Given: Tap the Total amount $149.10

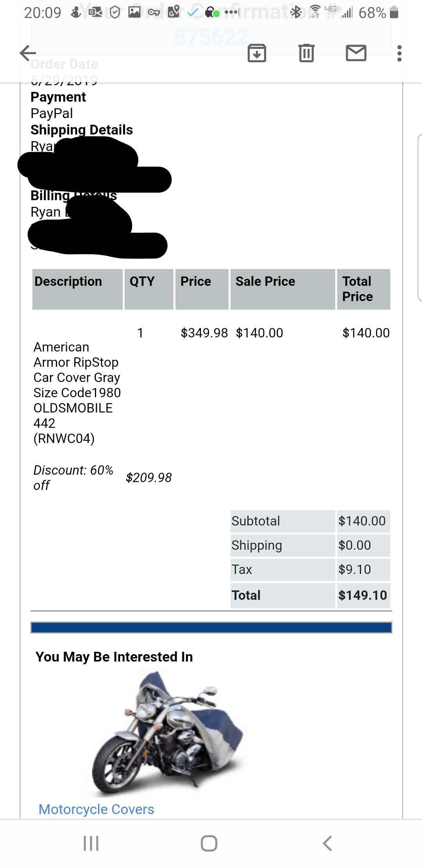Looking at the screenshot, I should coord(363,595).
